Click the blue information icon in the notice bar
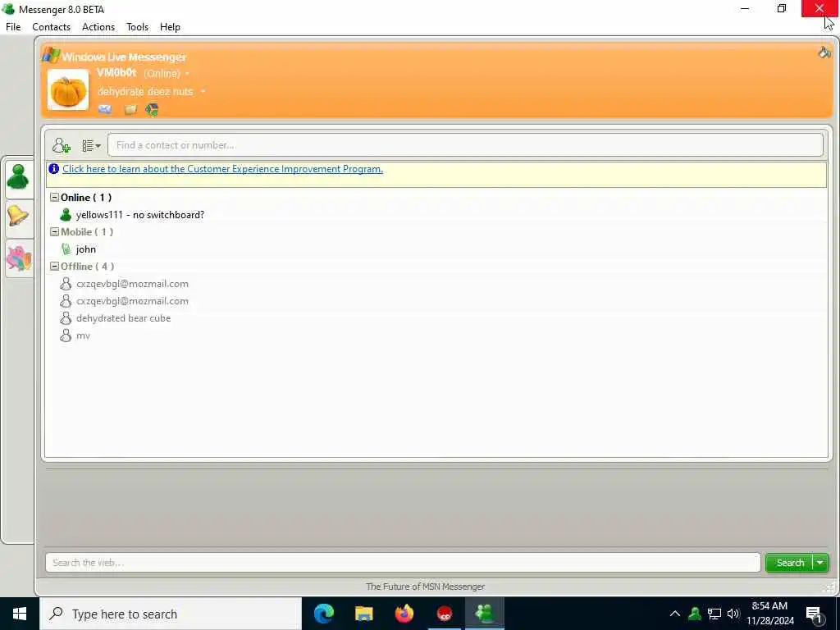Viewport: 840px width, 630px height. click(53, 169)
